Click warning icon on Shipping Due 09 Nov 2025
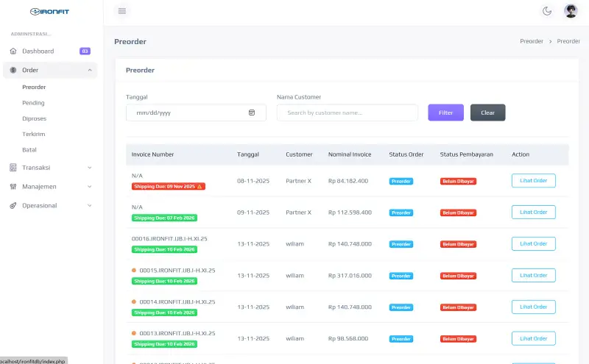 pos(200,187)
